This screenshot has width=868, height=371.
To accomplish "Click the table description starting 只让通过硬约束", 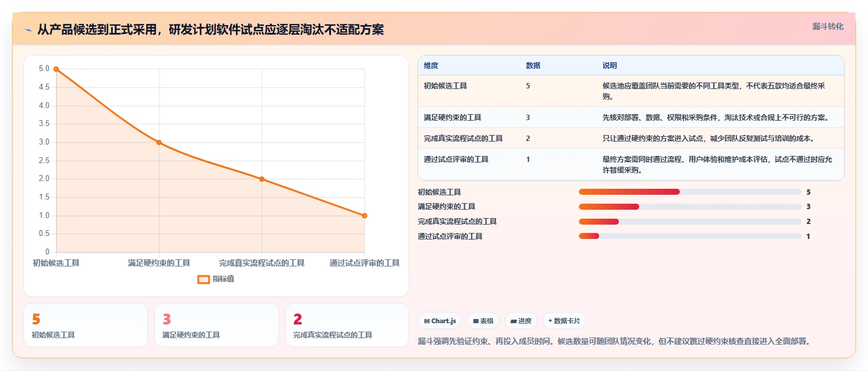I will [708, 139].
